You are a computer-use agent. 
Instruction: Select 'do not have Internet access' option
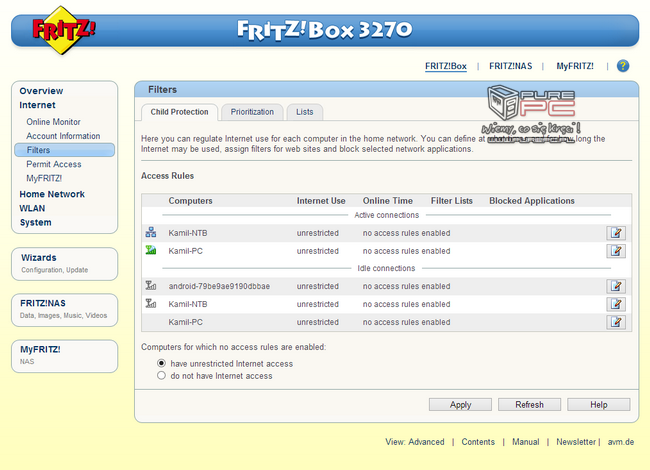[161, 376]
